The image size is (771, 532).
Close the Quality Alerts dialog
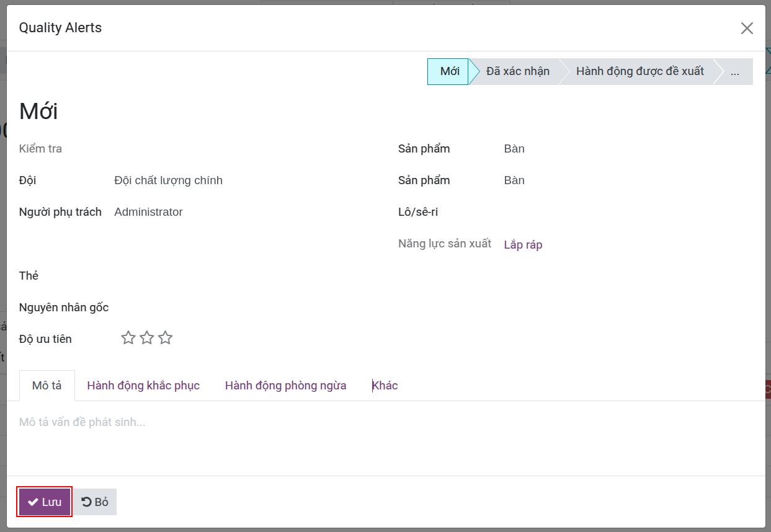tap(747, 28)
